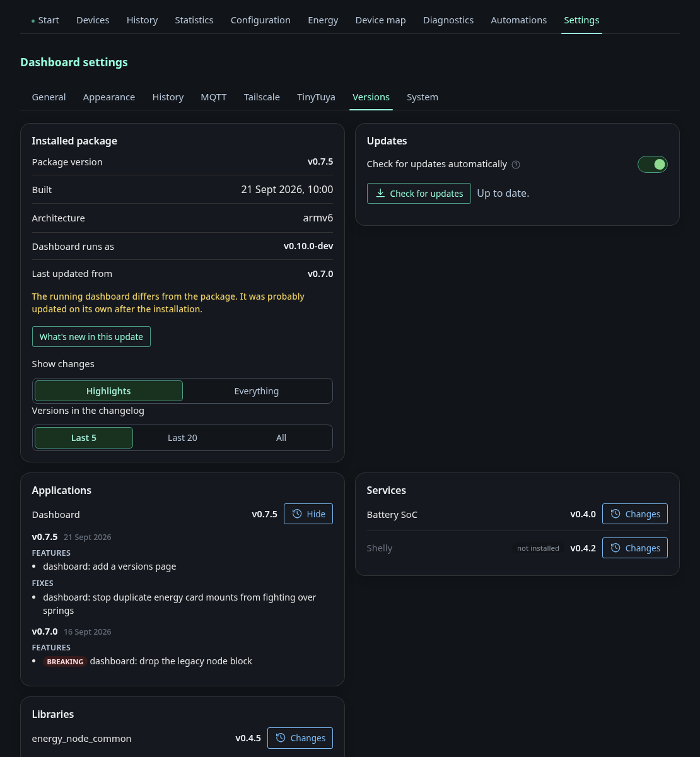Open the Devices page
Viewport: 700px width, 757px height.
point(93,20)
